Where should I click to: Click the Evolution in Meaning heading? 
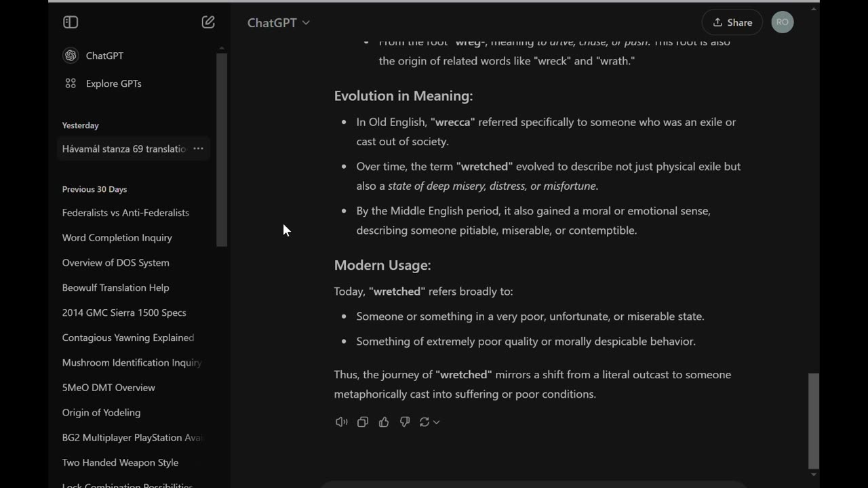tap(403, 96)
